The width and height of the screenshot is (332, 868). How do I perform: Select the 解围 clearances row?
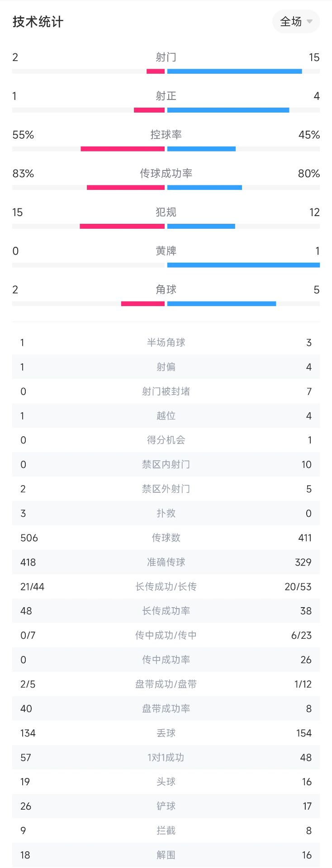pyautogui.click(x=166, y=855)
